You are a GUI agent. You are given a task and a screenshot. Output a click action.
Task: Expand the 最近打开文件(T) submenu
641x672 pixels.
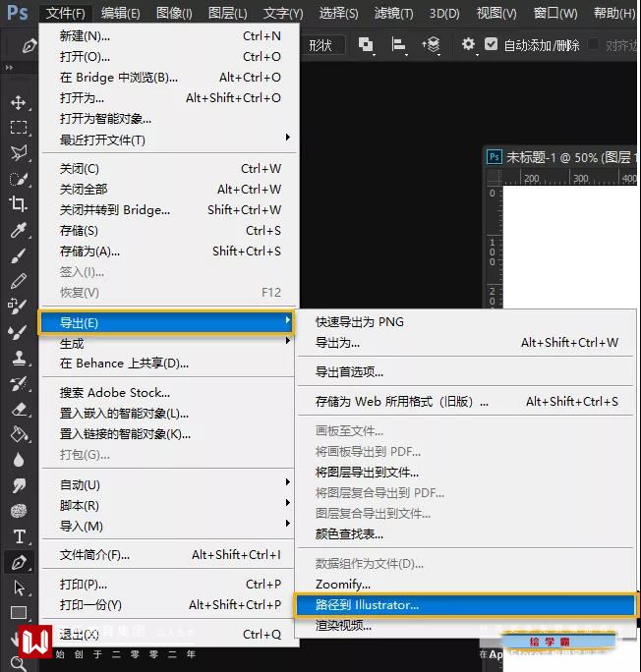(x=169, y=140)
